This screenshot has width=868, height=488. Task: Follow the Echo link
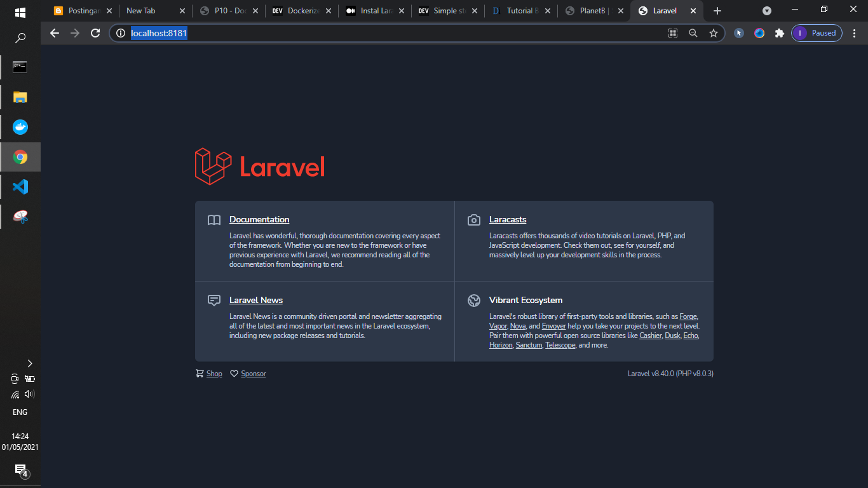(691, 335)
